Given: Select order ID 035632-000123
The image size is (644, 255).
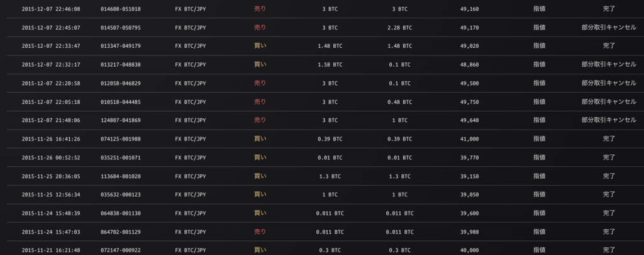Looking at the screenshot, I should (120, 195).
